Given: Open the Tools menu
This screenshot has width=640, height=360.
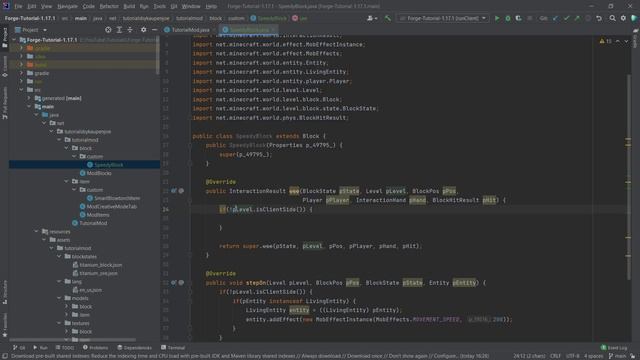Looking at the screenshot, I should coord(160,7).
